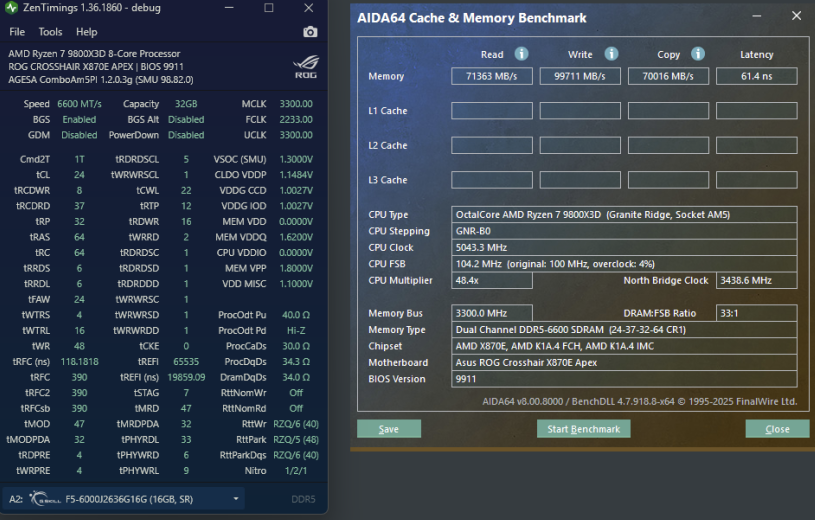Take a screenshot with ZenTimings camera icon
Screen dimensions: 815x520
(310, 32)
